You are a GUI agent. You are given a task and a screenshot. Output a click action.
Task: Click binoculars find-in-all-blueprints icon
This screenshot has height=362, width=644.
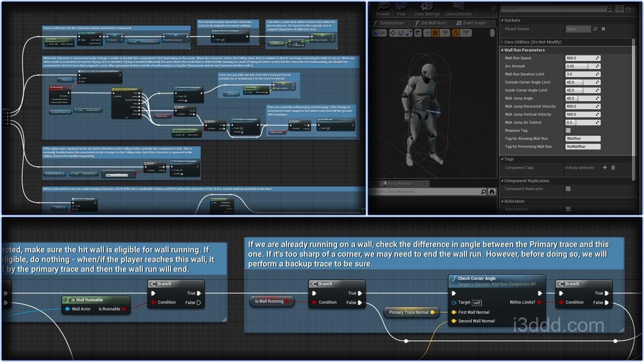(x=492, y=192)
